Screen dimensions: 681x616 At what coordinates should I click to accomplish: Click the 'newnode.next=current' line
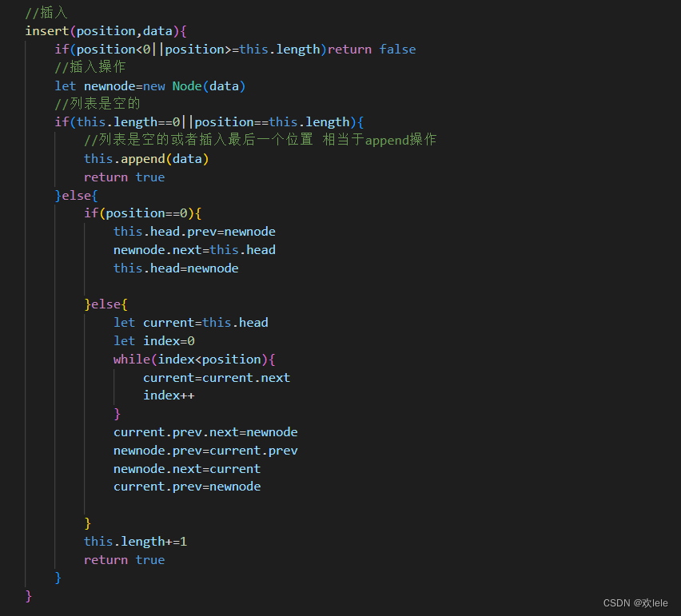tap(187, 469)
